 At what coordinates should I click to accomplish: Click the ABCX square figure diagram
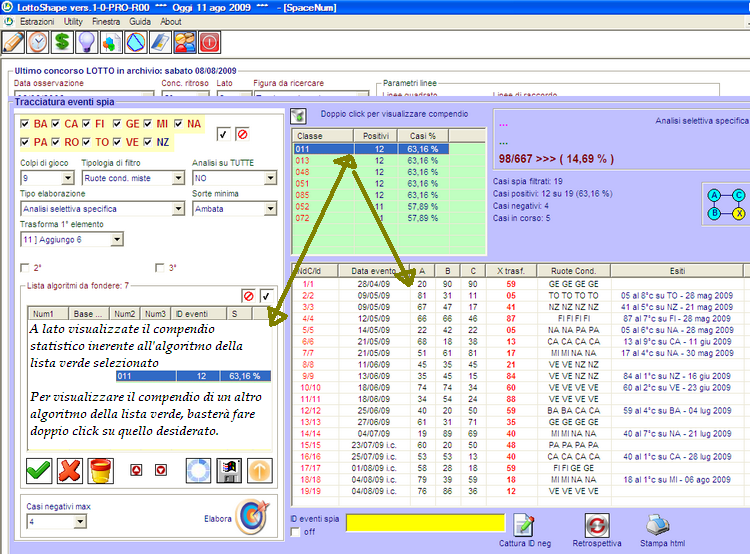coord(726,204)
